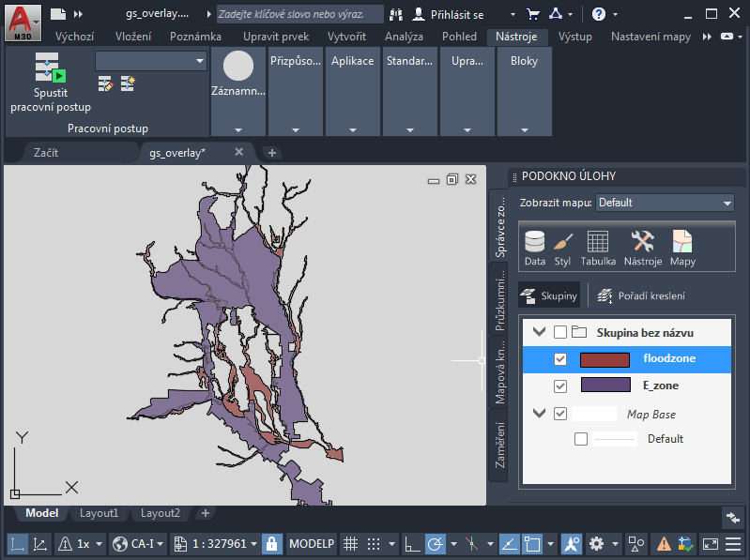Switch to the Layout1 tab
The height and width of the screenshot is (560, 750).
99,513
